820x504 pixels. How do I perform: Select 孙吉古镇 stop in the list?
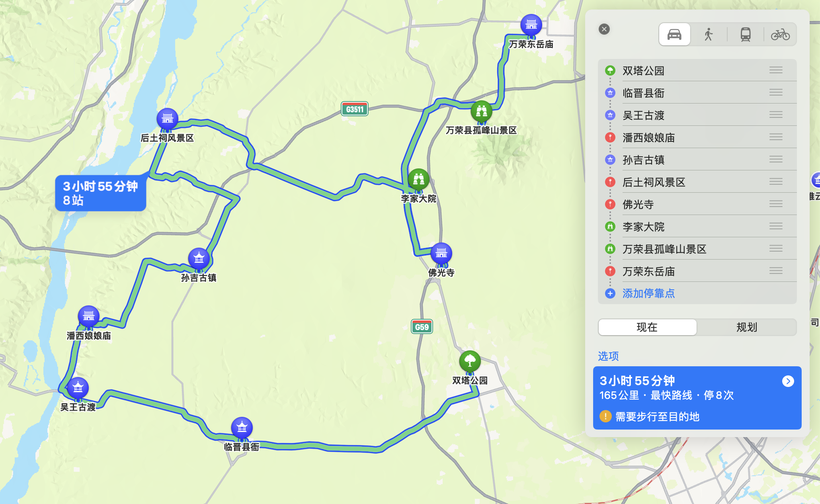coord(697,160)
